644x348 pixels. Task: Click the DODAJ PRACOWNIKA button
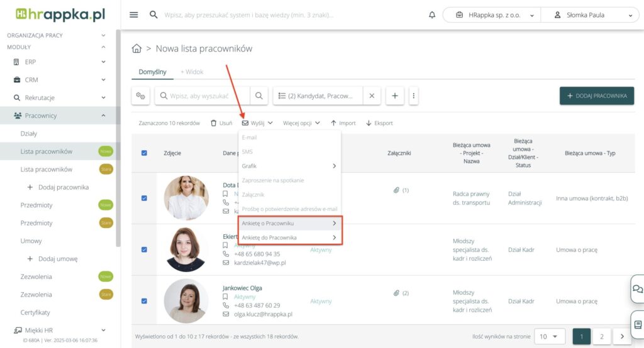(596, 95)
